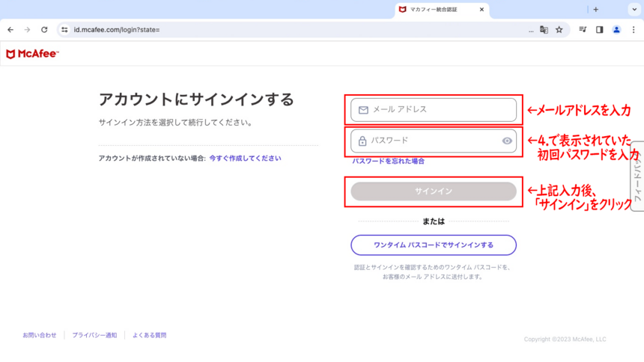Toggle the browser side panel icon
This screenshot has height=362, width=644.
[x=600, y=30]
